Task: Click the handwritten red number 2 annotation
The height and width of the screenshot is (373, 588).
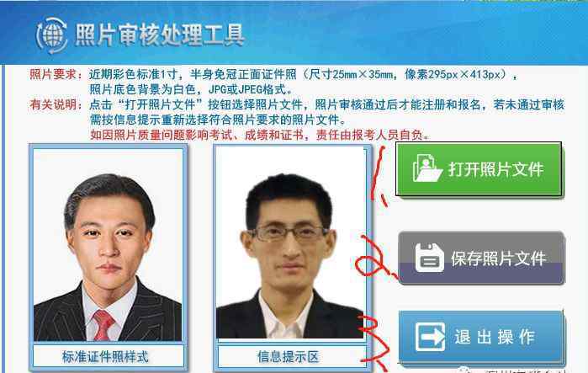Action: [375, 257]
